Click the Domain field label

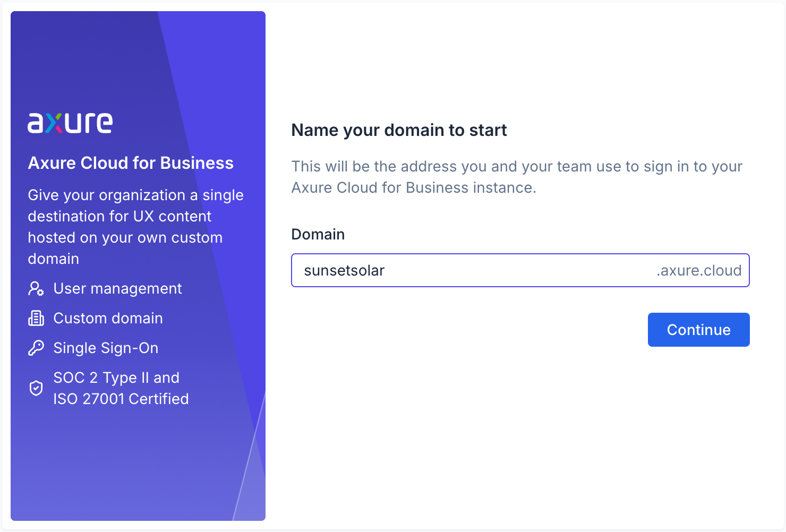[x=318, y=235]
